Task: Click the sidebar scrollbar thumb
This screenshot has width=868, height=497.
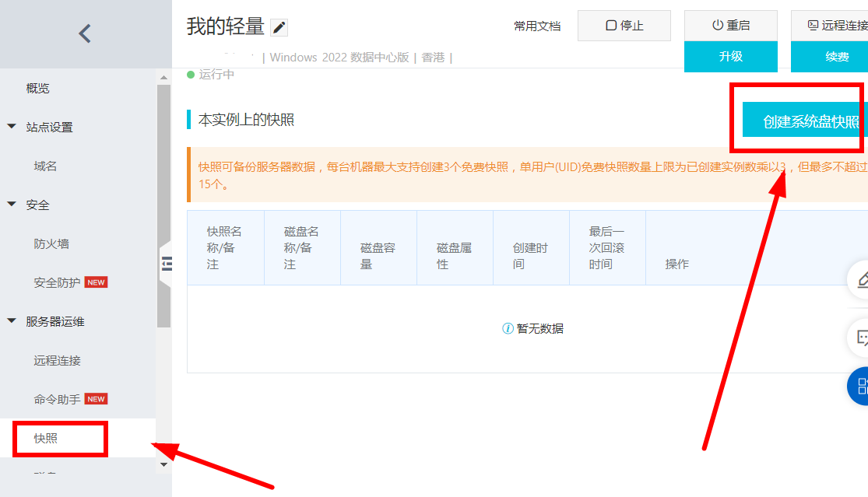Action: pos(163,205)
